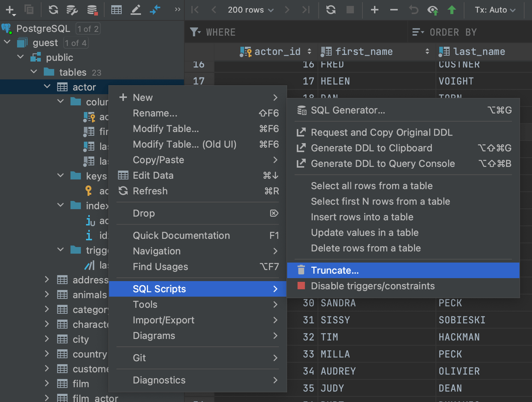Image resolution: width=532 pixels, height=402 pixels.
Task: Toggle preview pending changes eye icon
Action: coord(433,10)
